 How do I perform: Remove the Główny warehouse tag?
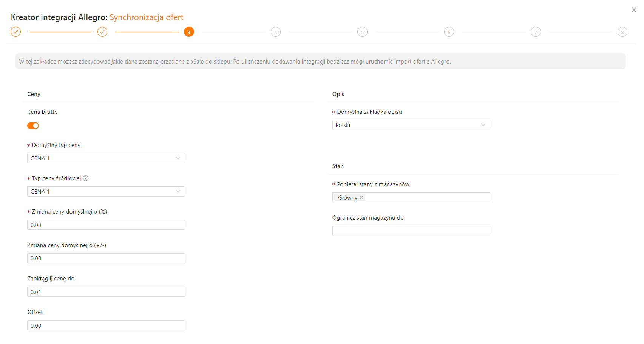(361, 197)
